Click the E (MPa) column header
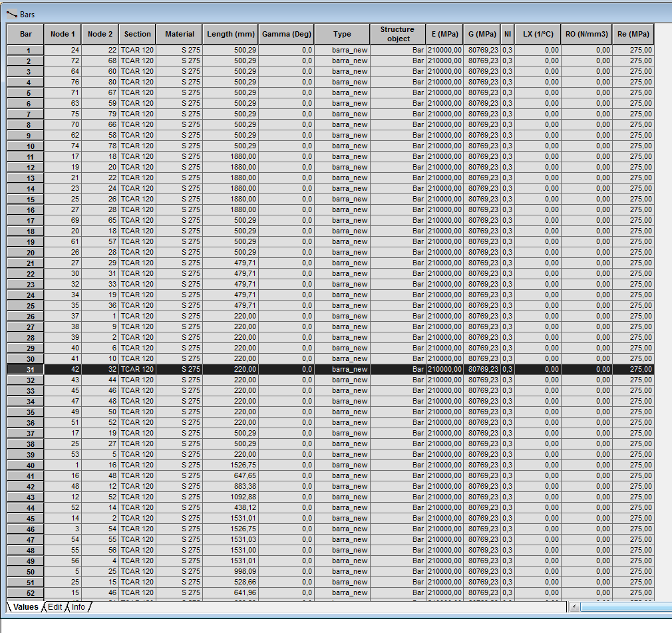672x633 pixels. pos(444,34)
